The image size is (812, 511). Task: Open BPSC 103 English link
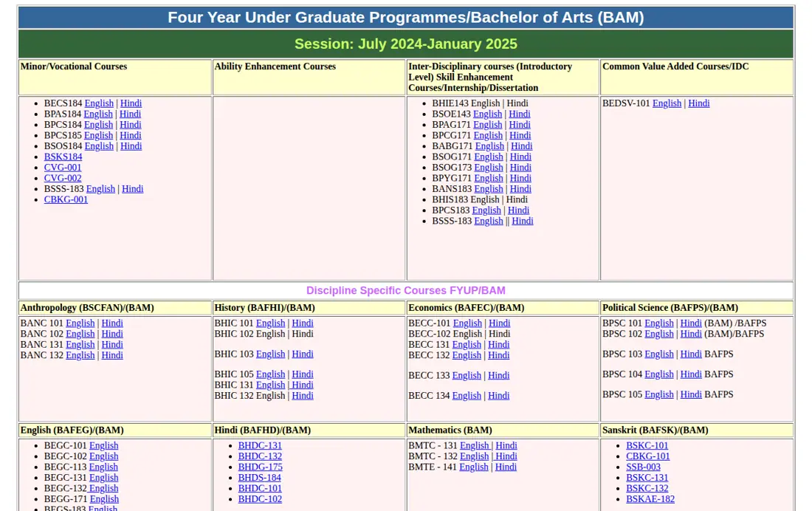tap(658, 354)
